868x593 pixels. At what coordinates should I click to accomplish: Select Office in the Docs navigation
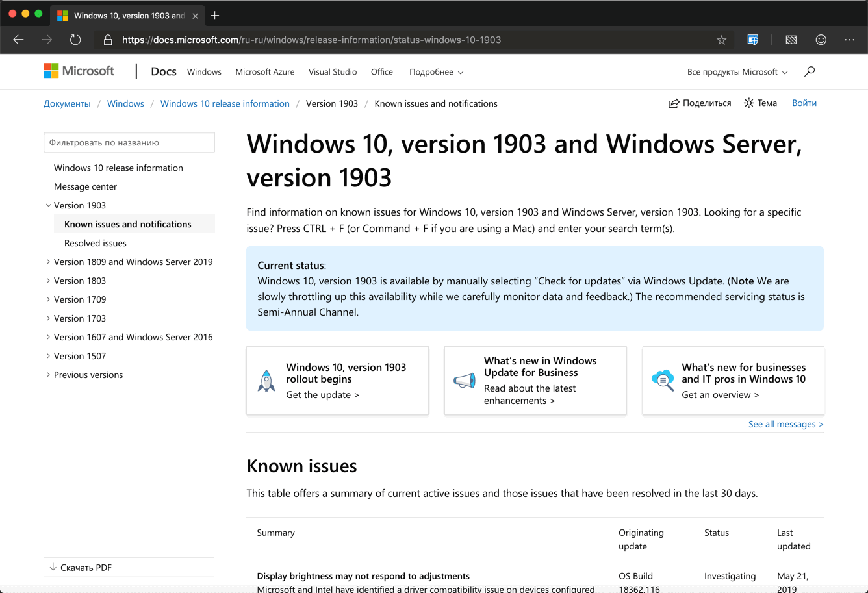381,72
